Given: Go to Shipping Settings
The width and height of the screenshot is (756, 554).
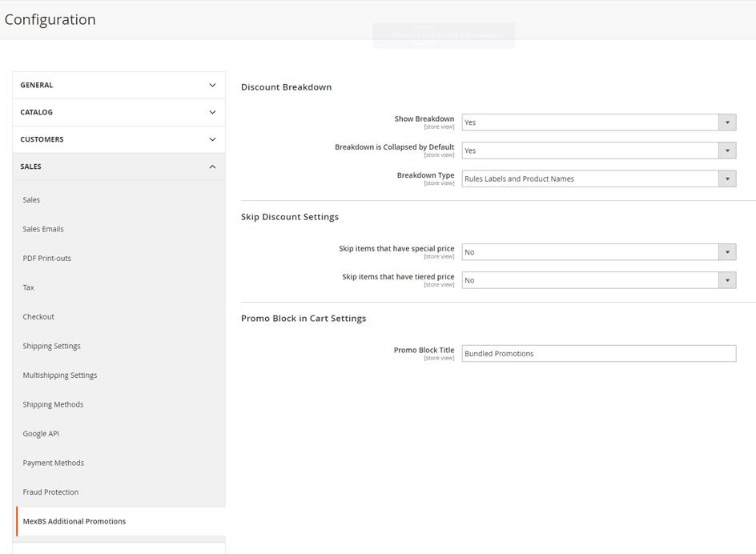Looking at the screenshot, I should (51, 346).
